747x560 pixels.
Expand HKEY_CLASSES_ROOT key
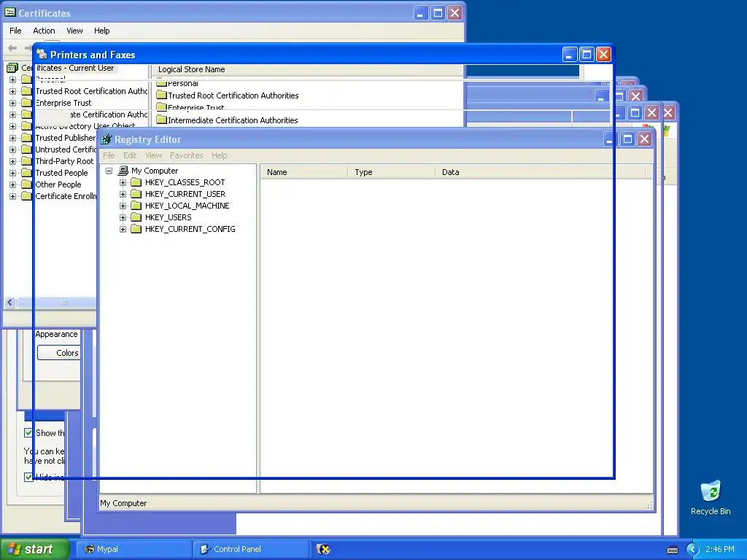click(x=123, y=182)
